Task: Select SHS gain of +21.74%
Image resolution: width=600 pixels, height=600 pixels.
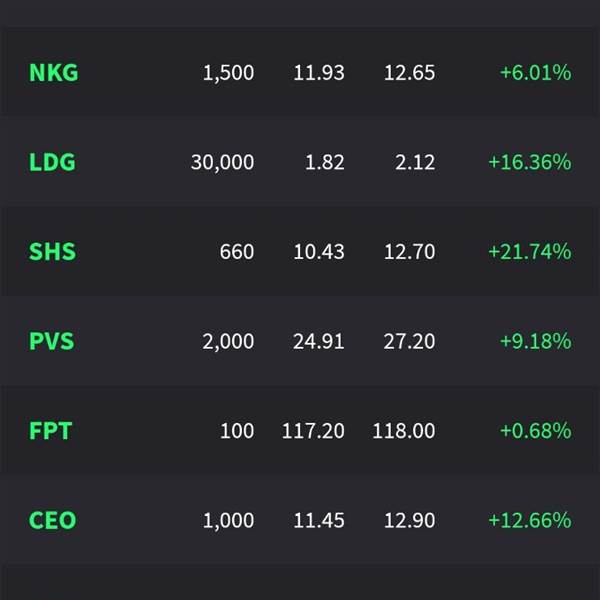Action: [530, 251]
